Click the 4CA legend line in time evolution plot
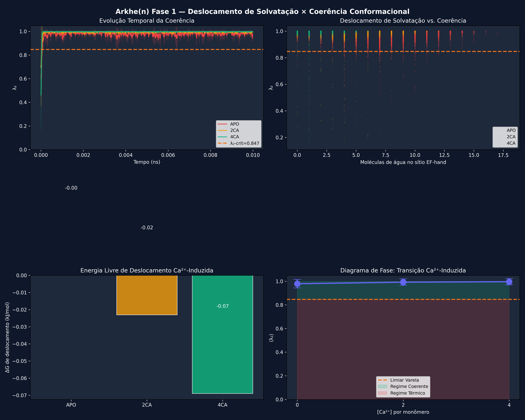 [x=222, y=137]
